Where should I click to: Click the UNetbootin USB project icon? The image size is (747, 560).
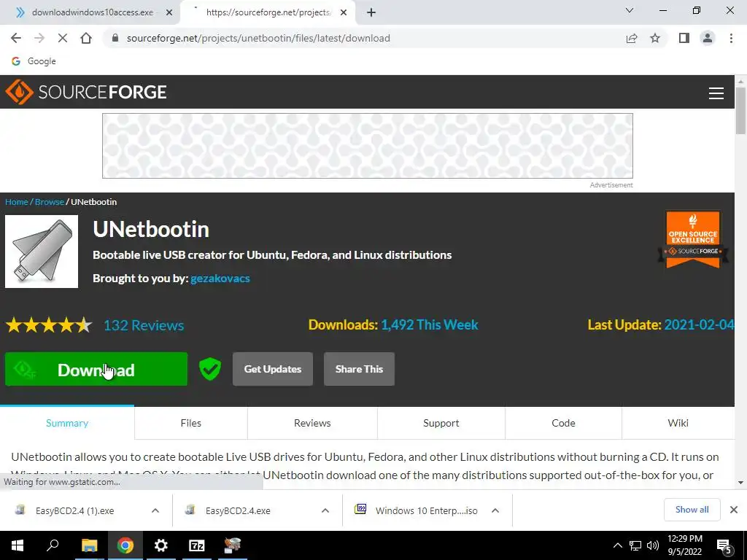point(42,252)
